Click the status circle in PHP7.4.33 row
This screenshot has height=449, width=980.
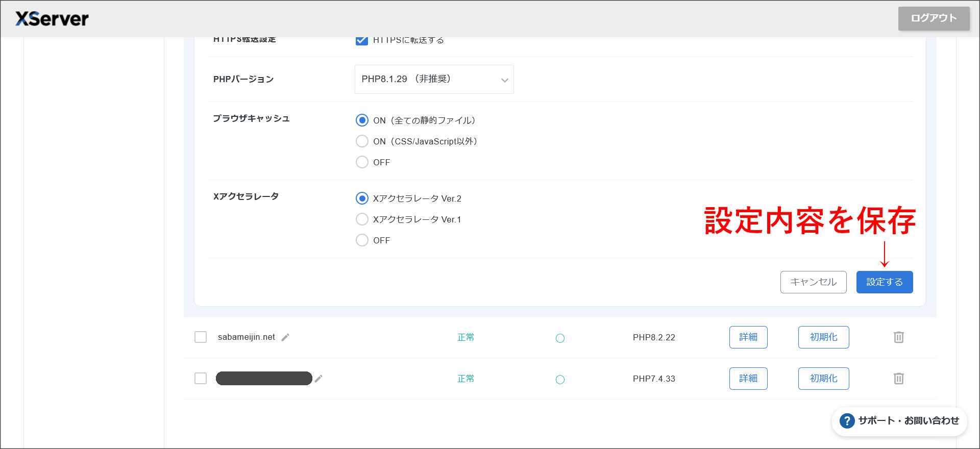tap(560, 379)
